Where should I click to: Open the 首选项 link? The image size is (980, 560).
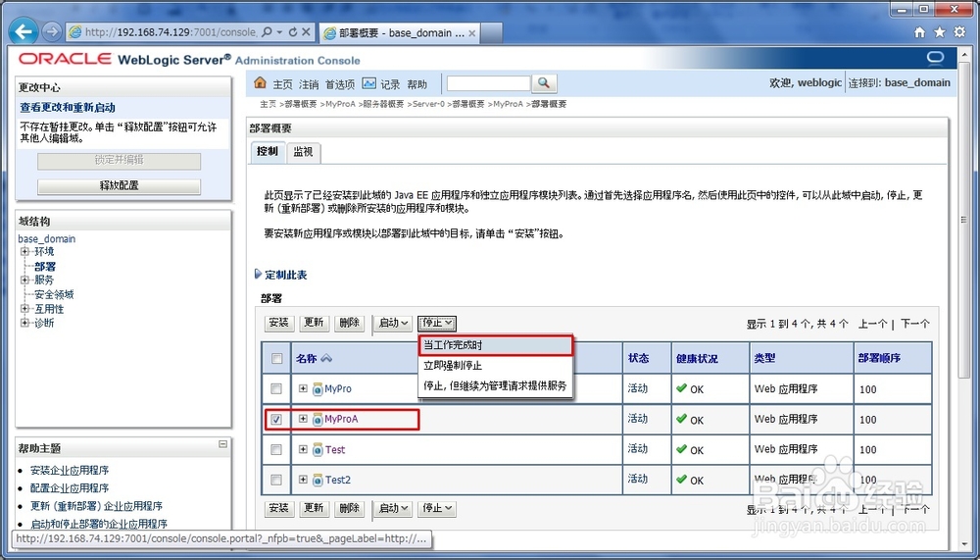point(340,83)
